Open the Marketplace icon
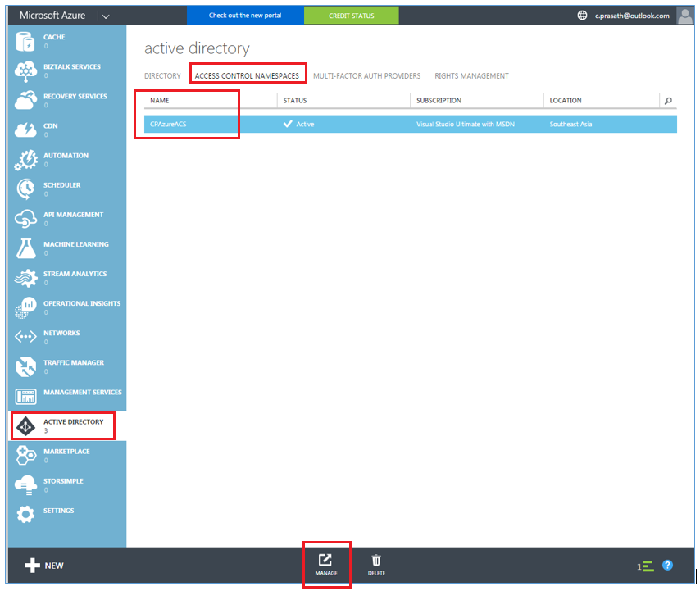 click(25, 455)
